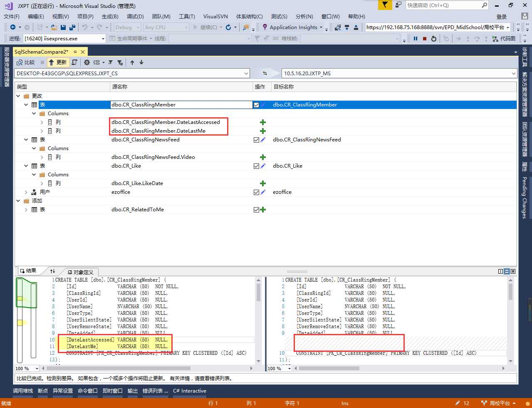Switch to the 结果 tab
The width and height of the screenshot is (532, 408).
[28, 271]
